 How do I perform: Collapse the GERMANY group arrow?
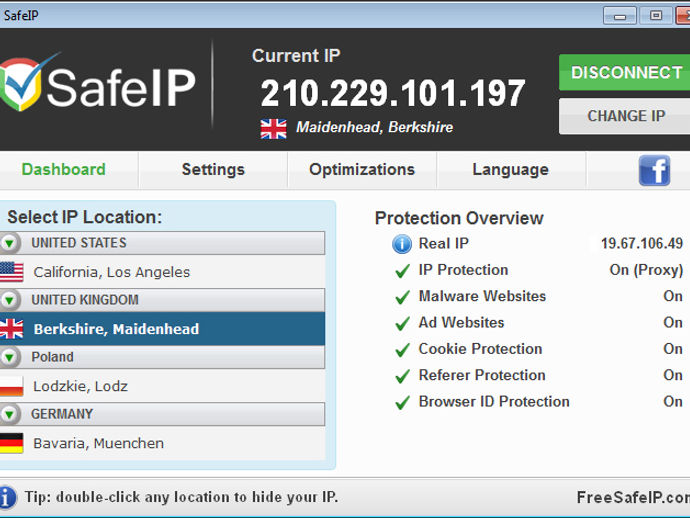9,414
